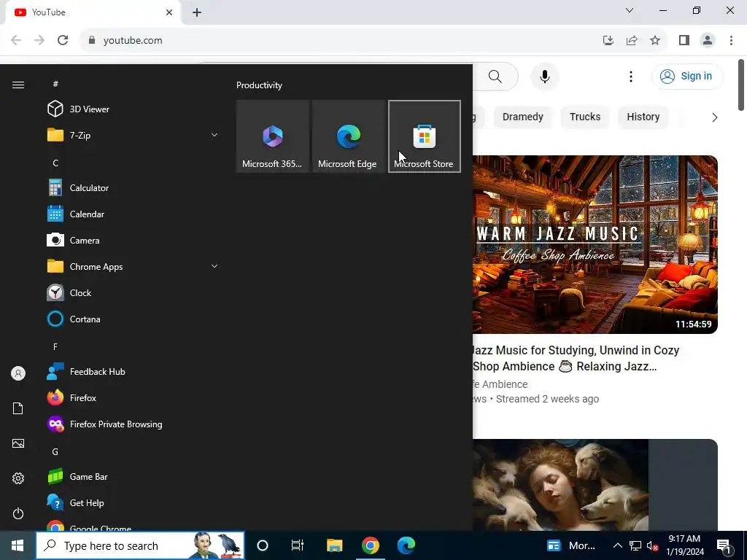Jump to the G letter group
Screen dimensions: 747x560
tap(55, 451)
